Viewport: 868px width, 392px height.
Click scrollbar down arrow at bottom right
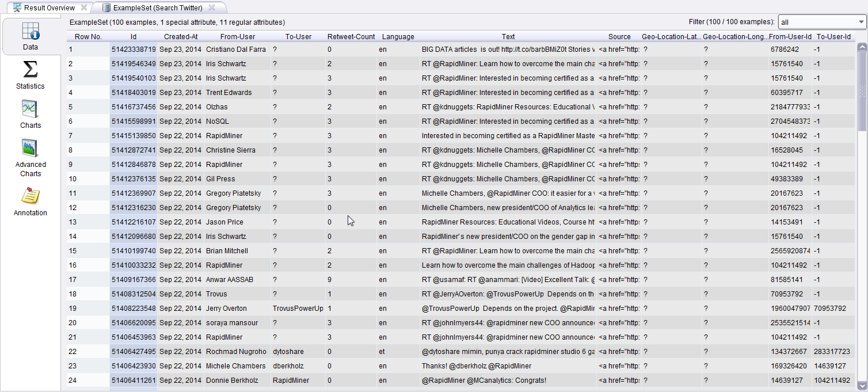(x=862, y=386)
